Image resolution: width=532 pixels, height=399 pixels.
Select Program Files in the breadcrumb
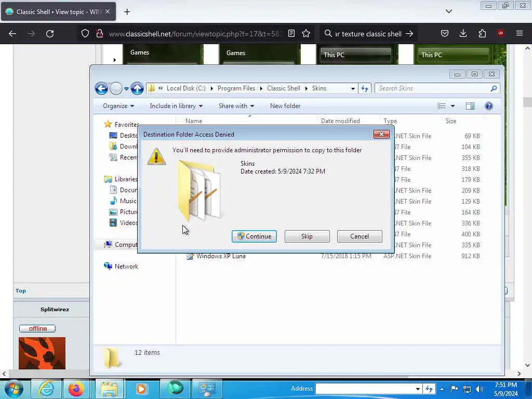coord(236,88)
